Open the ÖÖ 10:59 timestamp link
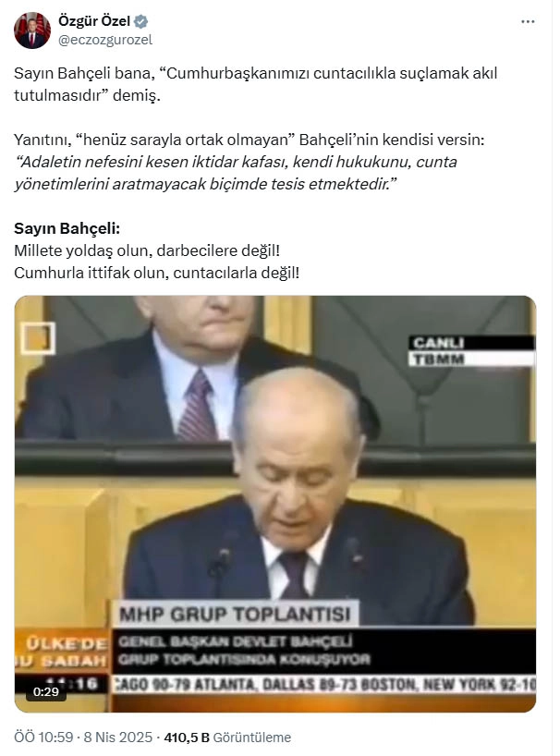This screenshot has width=560, height=756. pyautogui.click(x=43, y=738)
